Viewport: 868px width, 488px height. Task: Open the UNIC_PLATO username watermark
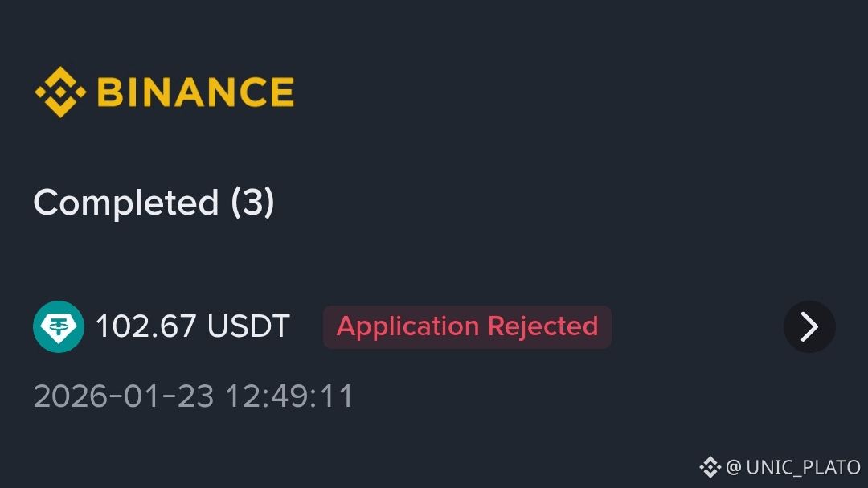click(x=804, y=467)
